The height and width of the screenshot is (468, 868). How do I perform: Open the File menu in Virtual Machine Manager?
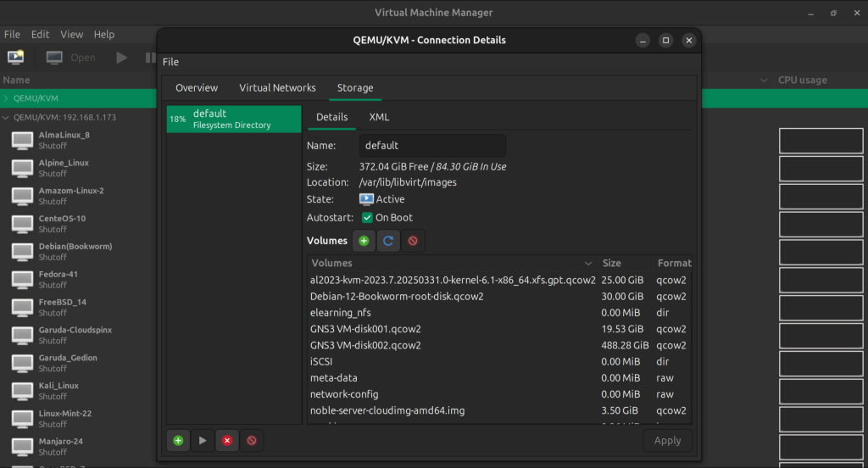12,35
